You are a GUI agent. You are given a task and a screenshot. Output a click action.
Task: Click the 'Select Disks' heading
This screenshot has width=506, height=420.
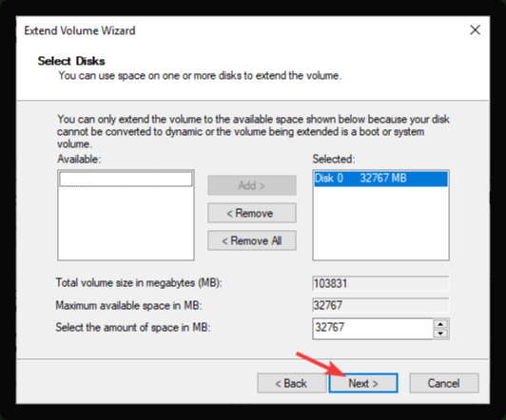coord(71,61)
